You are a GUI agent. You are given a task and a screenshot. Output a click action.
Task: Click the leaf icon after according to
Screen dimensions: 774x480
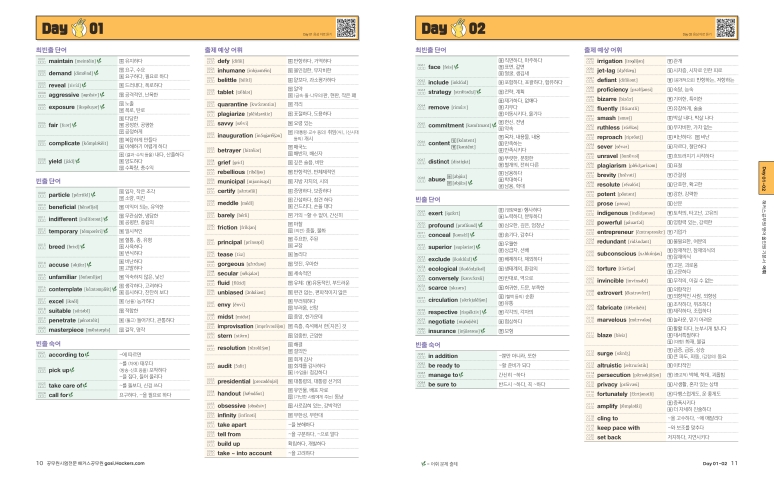[x=87, y=355]
